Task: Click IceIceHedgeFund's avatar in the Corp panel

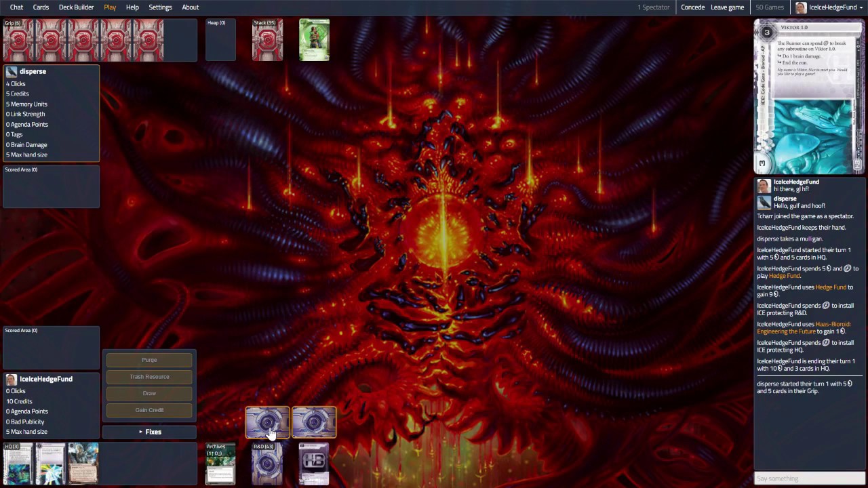Action: pyautogui.click(x=12, y=379)
